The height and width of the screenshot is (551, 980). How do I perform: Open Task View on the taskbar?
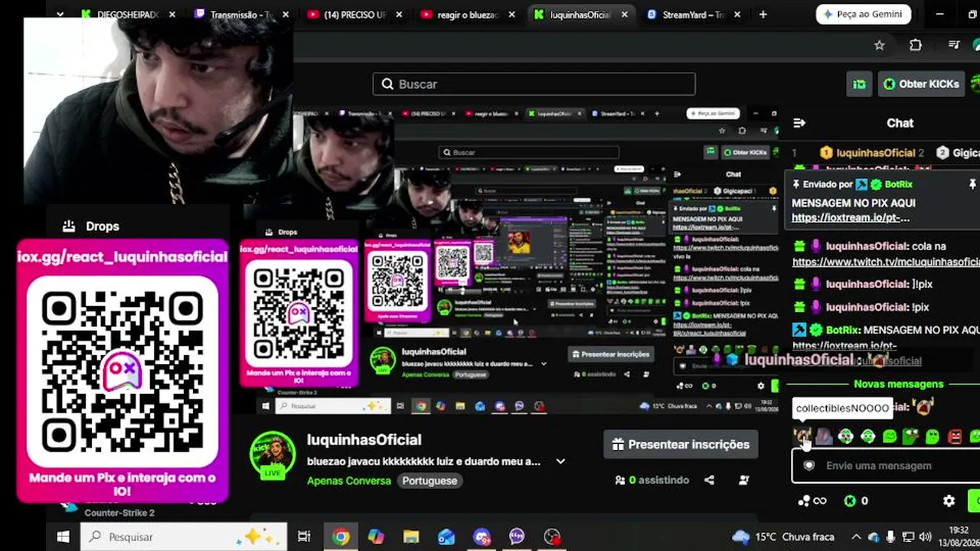[x=304, y=537]
